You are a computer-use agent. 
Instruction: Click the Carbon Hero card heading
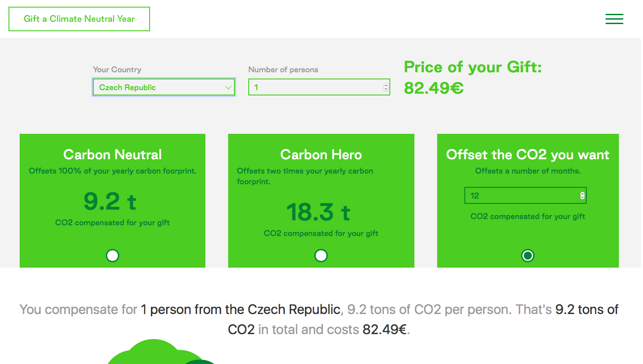pos(321,155)
